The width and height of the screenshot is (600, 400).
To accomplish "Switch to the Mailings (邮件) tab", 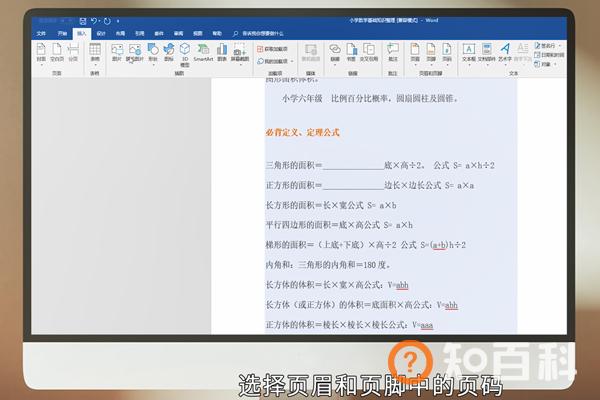I will tap(159, 34).
